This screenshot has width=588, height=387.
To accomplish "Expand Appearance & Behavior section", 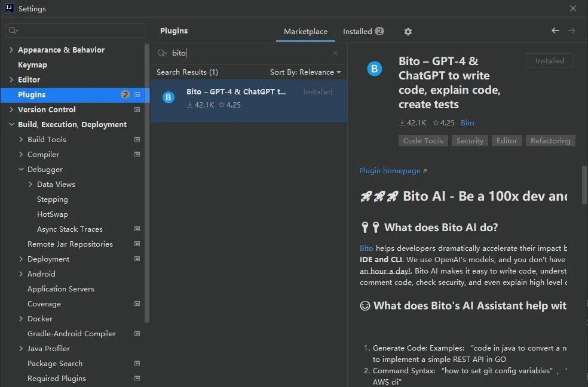I will [x=11, y=50].
